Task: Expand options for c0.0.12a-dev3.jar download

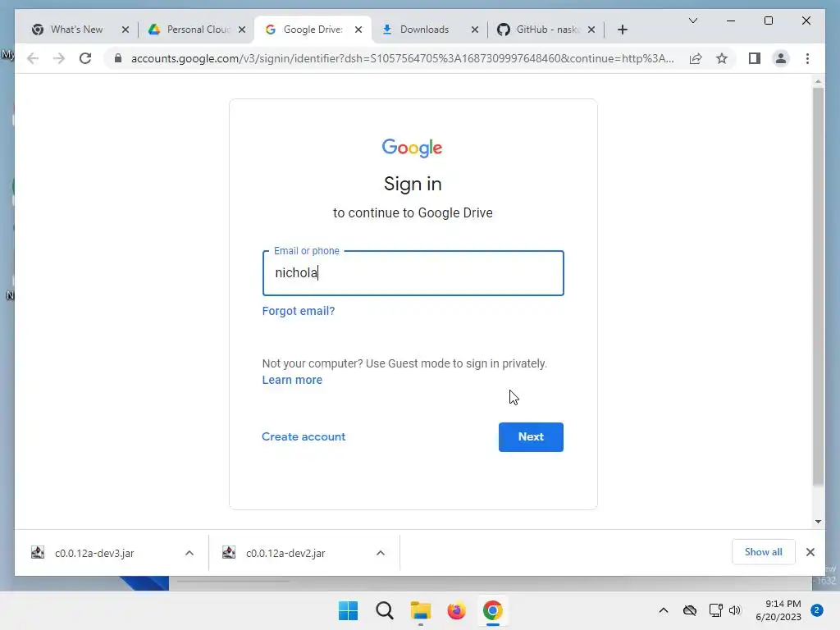Action: pos(189,553)
